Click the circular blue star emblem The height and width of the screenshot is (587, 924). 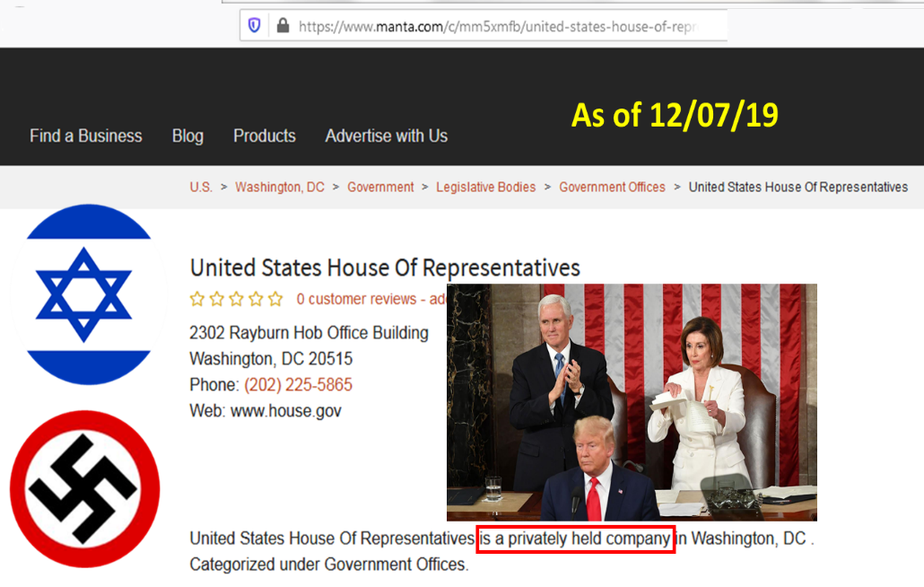[88, 294]
